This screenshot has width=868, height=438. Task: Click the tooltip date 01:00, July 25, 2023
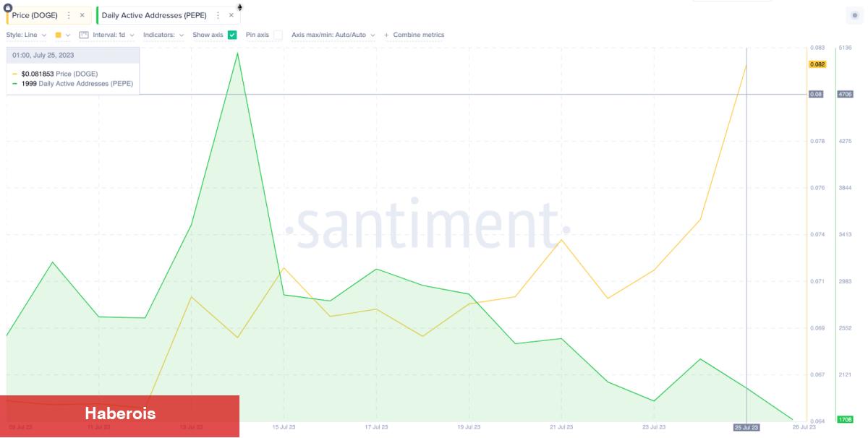click(x=43, y=55)
